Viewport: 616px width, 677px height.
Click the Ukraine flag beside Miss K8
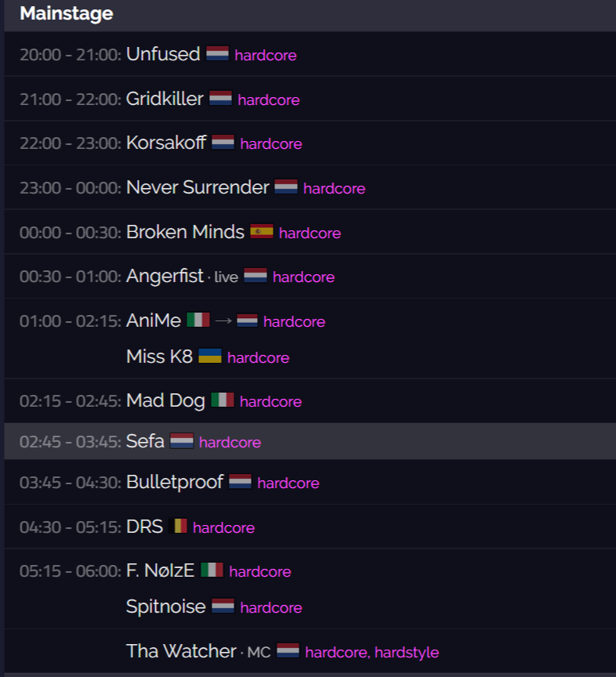click(x=210, y=356)
